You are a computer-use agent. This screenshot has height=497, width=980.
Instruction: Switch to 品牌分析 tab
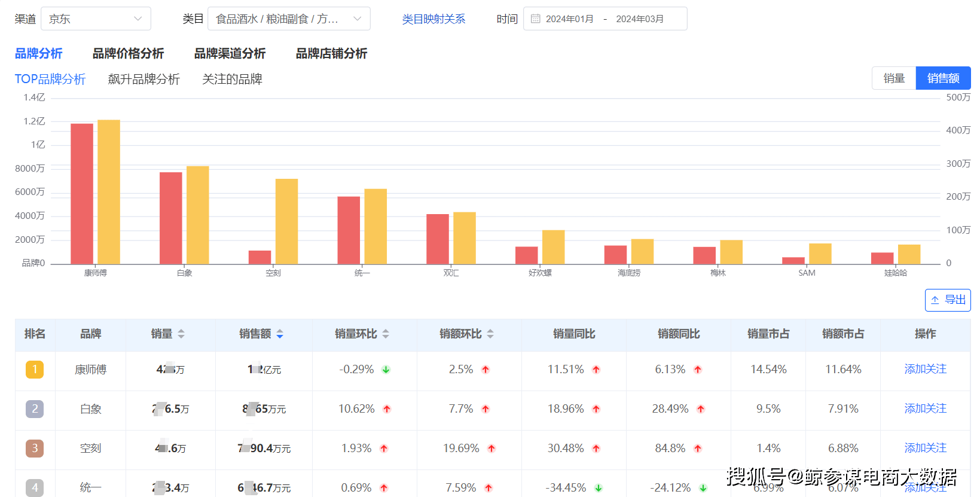coord(39,53)
